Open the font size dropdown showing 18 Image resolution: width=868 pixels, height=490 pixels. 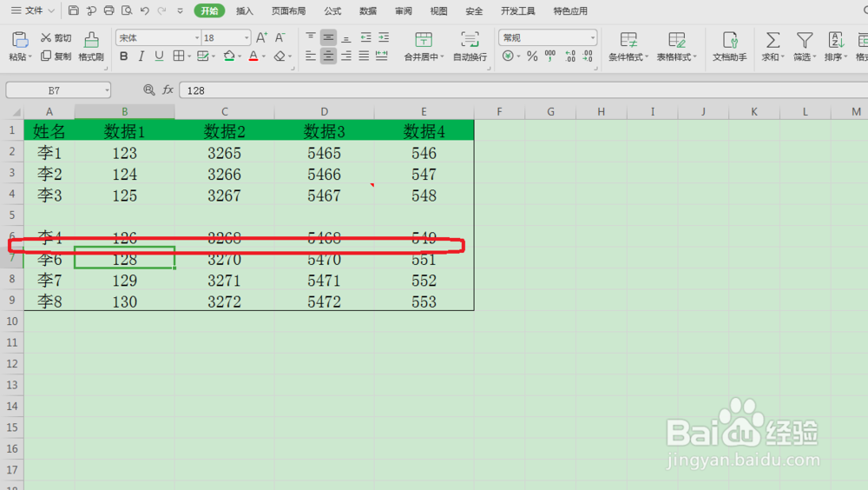click(x=247, y=37)
